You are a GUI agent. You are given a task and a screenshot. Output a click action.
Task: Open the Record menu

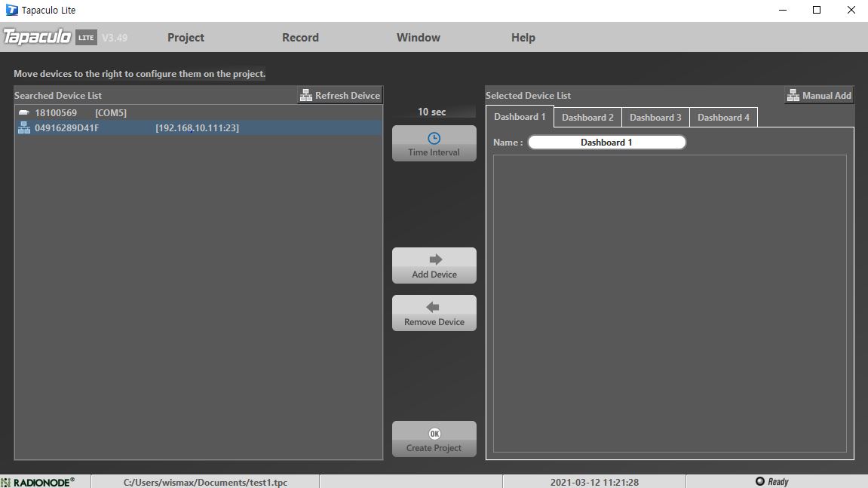click(300, 38)
